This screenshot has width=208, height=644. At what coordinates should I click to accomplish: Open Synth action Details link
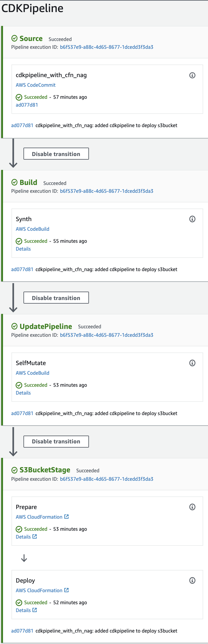coord(23,249)
